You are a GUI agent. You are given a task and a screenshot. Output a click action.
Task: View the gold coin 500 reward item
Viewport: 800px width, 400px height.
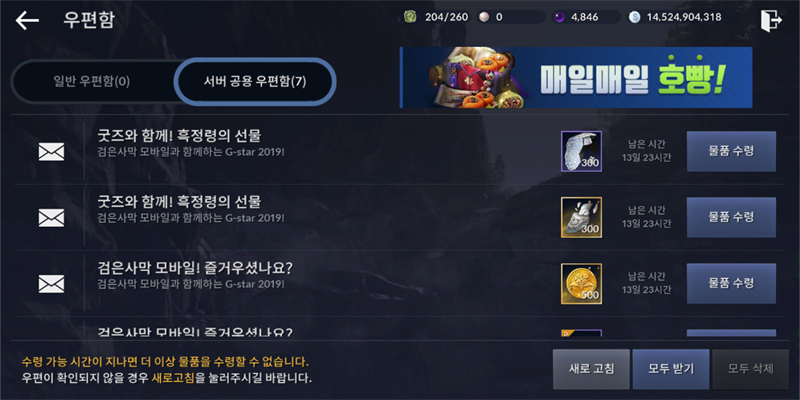pos(581,284)
